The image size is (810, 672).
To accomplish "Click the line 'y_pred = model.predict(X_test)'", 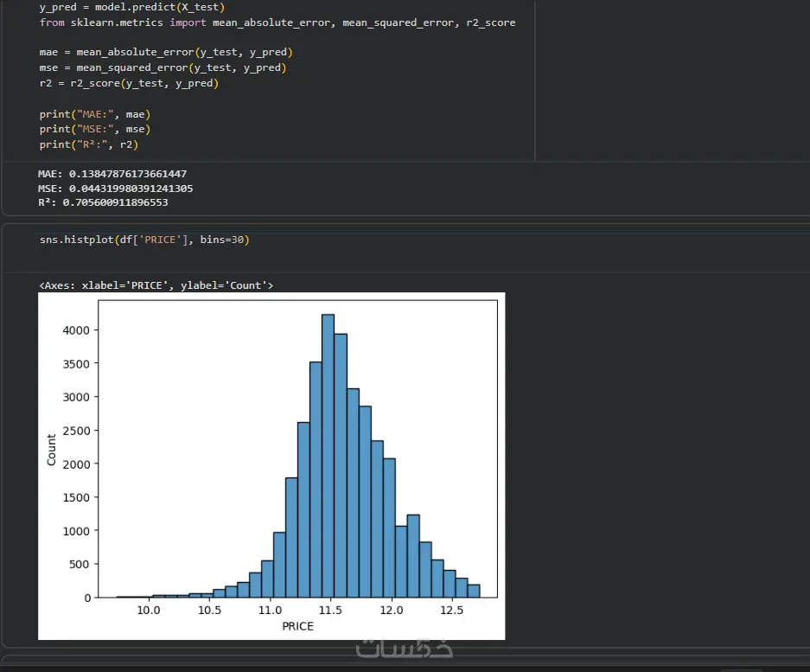I will point(132,7).
